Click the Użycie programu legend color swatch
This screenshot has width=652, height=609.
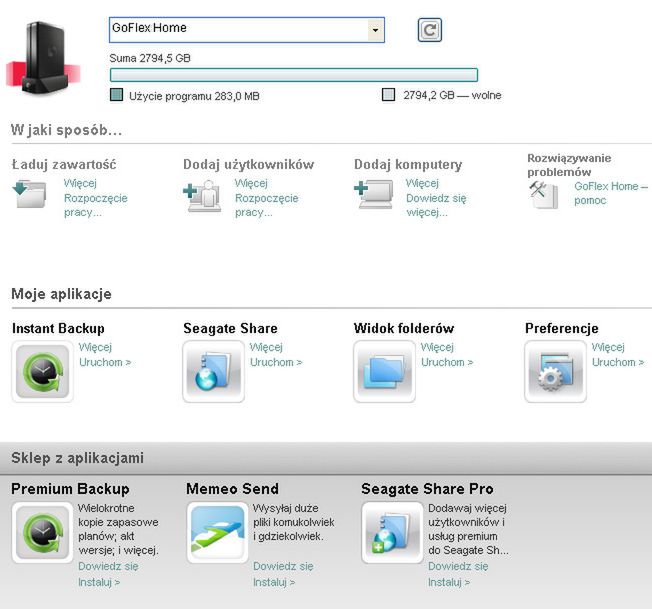click(x=116, y=95)
